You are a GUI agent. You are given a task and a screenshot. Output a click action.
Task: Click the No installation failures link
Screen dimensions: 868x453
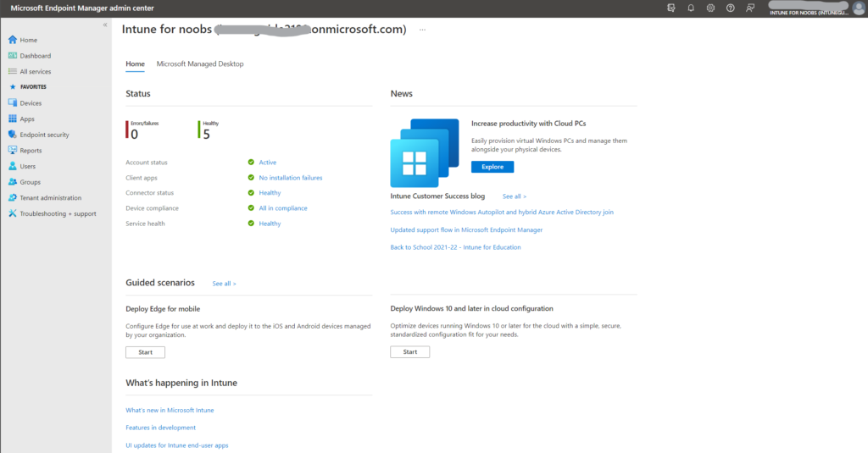291,178
